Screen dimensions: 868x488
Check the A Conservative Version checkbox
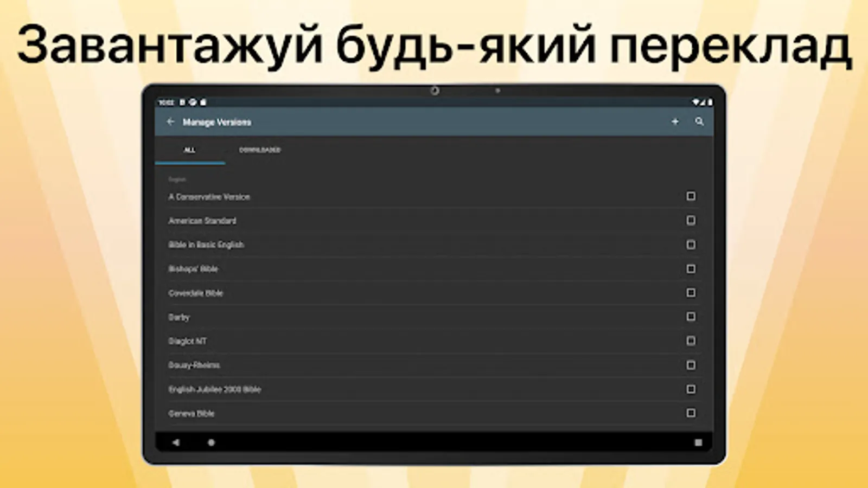[x=691, y=196]
